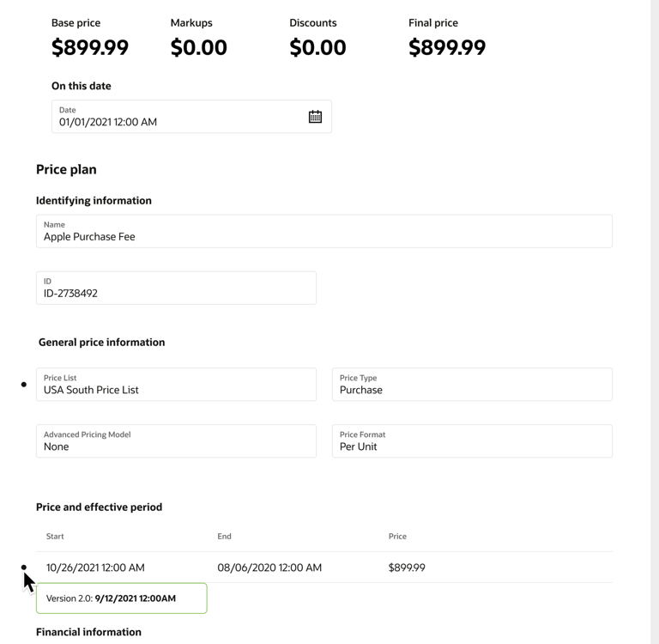Click the change marker dot beside the price row

click(24, 568)
